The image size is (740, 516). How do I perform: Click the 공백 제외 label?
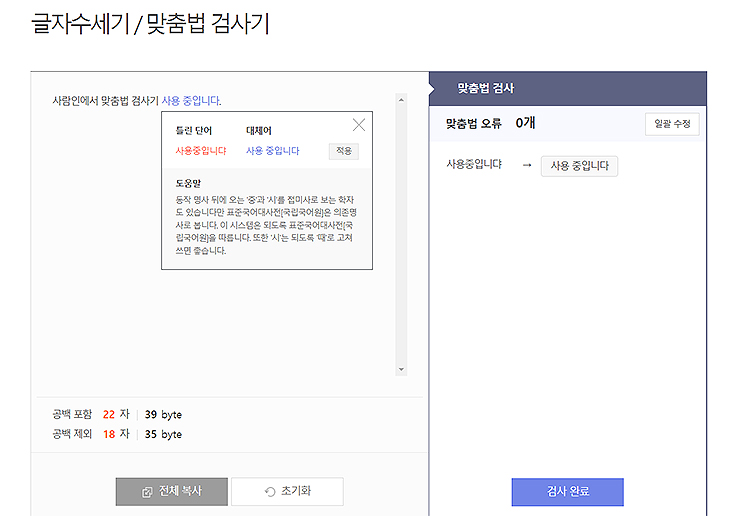point(72,434)
